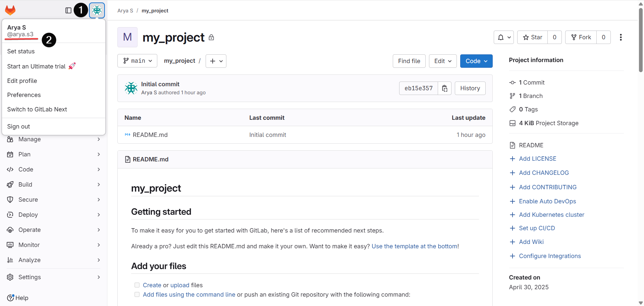
Task: Expand the Code download dropdown
Action: coord(476,61)
